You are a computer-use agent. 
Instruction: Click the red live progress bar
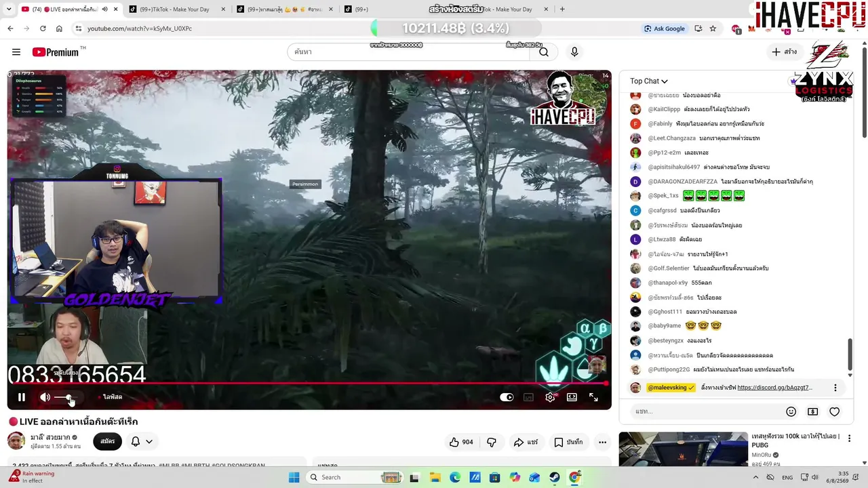(309, 384)
